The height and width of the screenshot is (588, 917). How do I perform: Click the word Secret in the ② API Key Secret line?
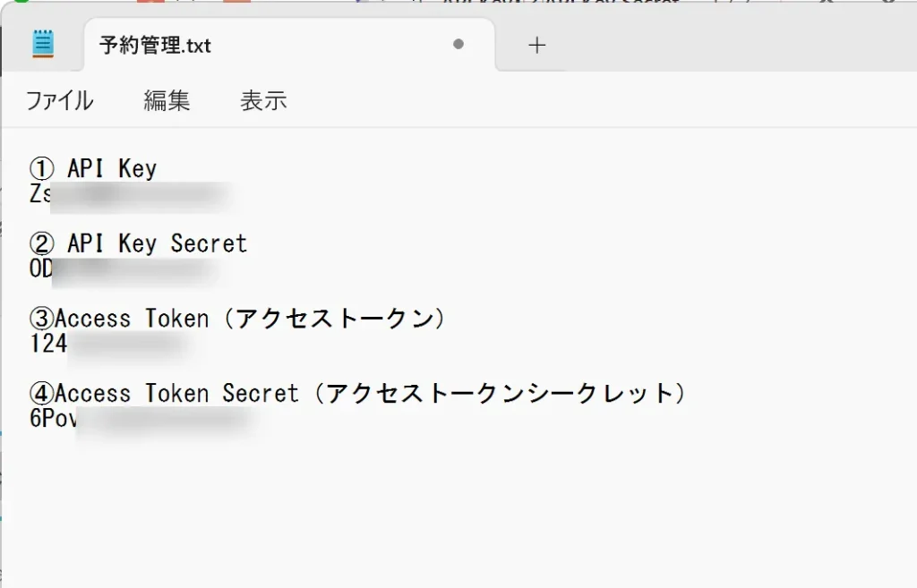[209, 243]
